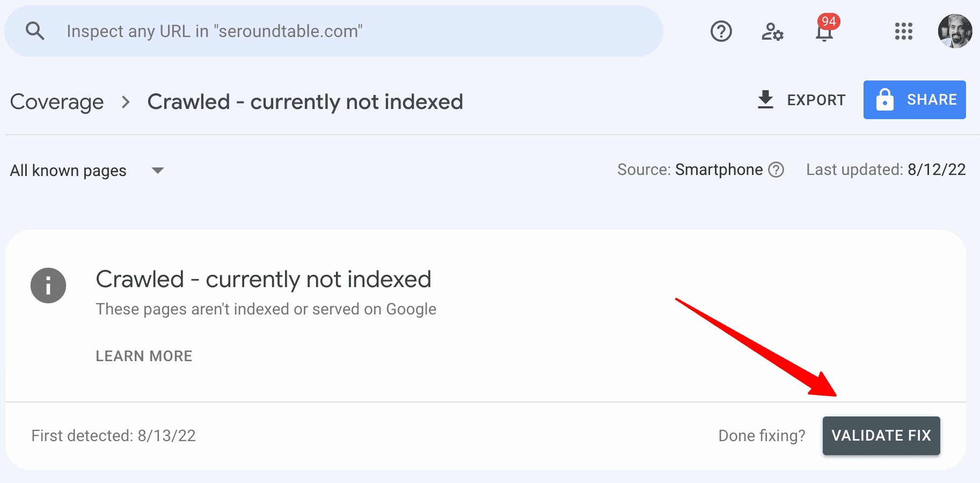Click the info icon beside the issue title
The image size is (980, 483).
point(48,286)
